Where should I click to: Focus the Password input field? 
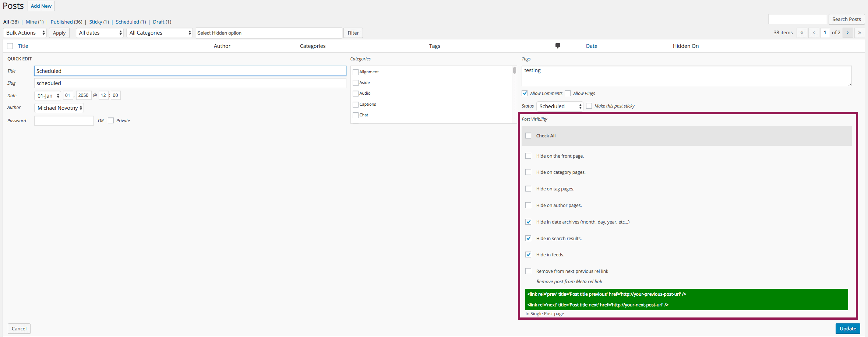pos(64,120)
